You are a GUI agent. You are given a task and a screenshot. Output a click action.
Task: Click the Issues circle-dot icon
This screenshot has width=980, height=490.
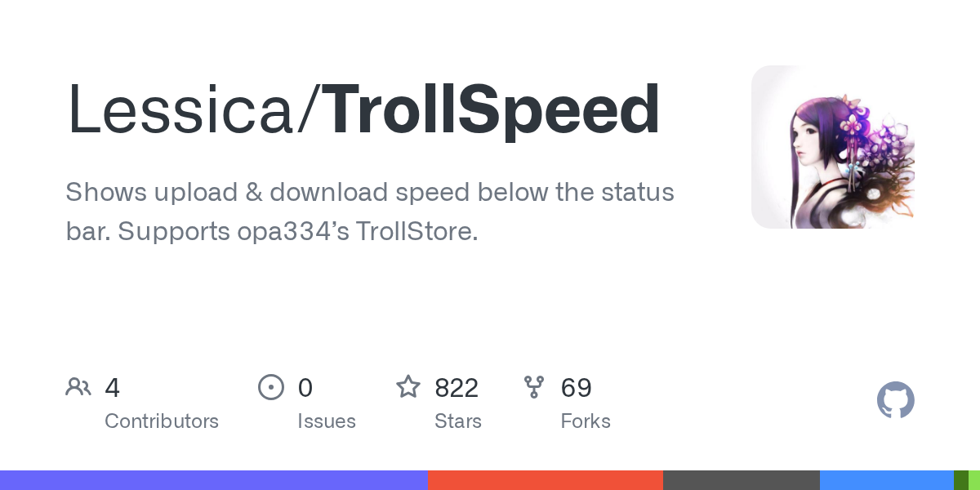coord(271,387)
